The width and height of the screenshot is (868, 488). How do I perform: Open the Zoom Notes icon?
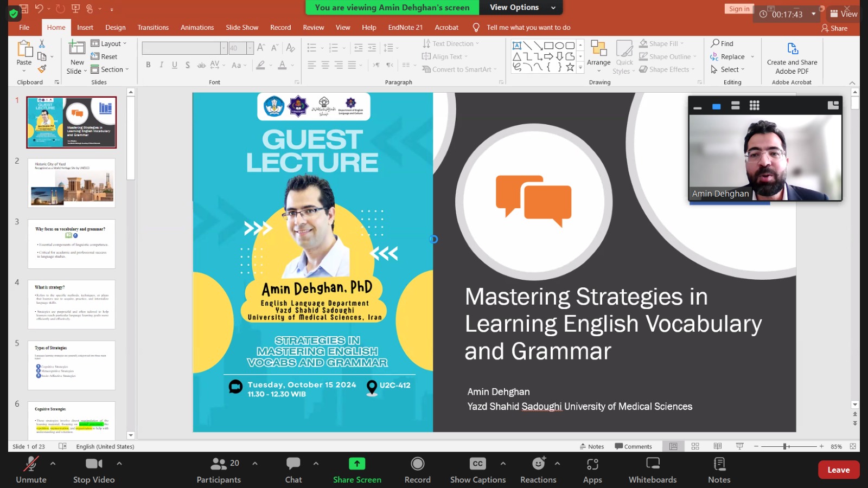click(x=719, y=470)
